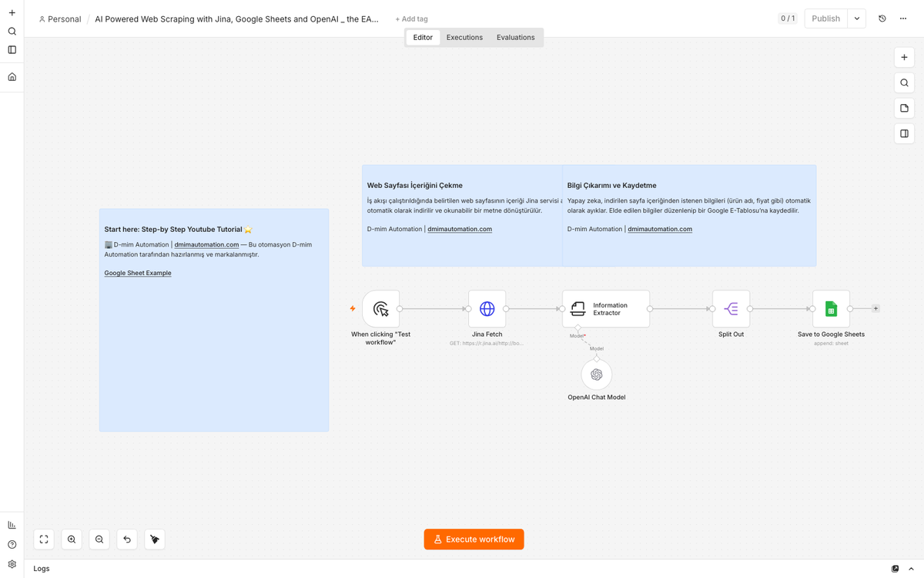
Task: Add a node with canvas plus button
Action: click(904, 58)
